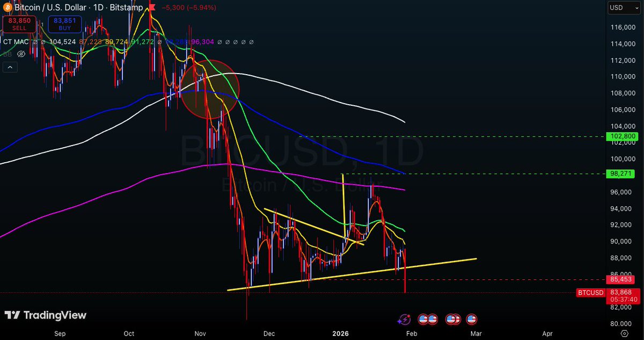Select the CT MAC indicator label
Viewport: 644px width, 340px height.
(16, 42)
